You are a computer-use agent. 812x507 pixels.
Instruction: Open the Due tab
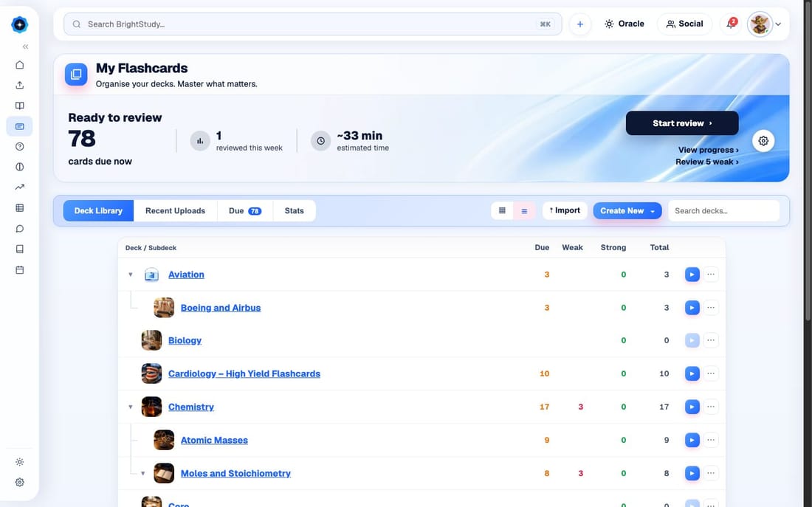point(245,211)
